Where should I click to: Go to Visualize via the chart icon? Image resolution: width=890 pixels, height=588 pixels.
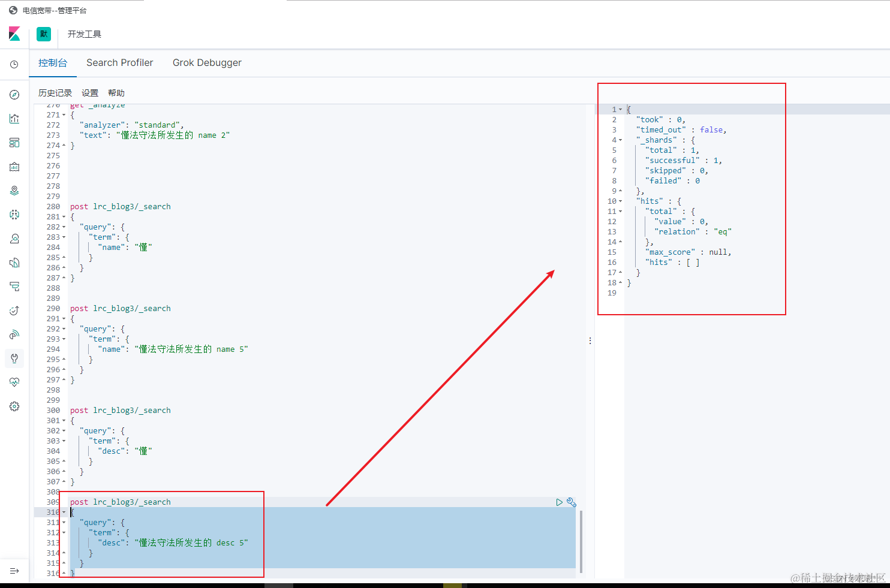pyautogui.click(x=14, y=119)
